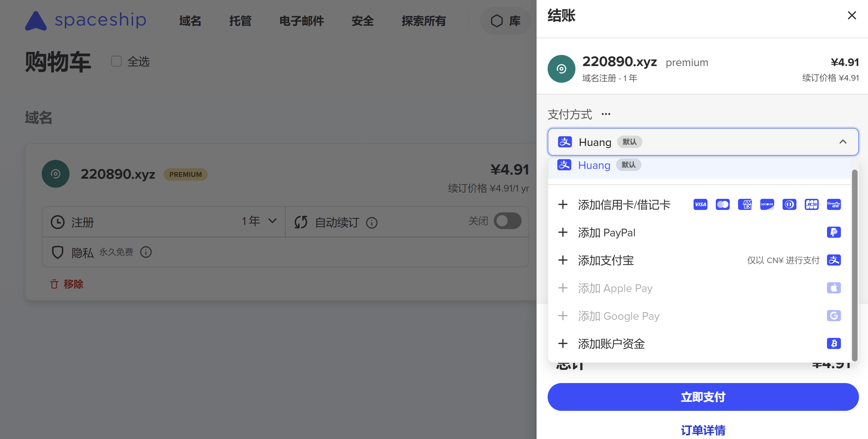The height and width of the screenshot is (439, 868).
Task: Toggle the 自动续订 auto-renew switch
Action: tap(508, 221)
